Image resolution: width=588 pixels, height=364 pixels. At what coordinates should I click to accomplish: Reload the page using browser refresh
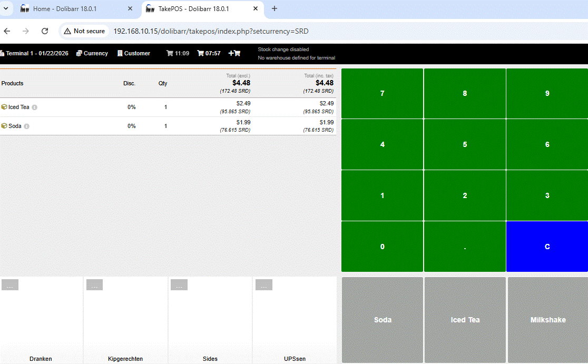pos(45,31)
